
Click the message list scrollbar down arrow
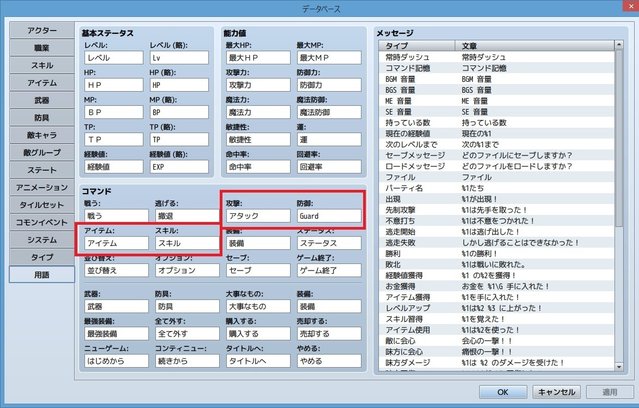coord(619,367)
